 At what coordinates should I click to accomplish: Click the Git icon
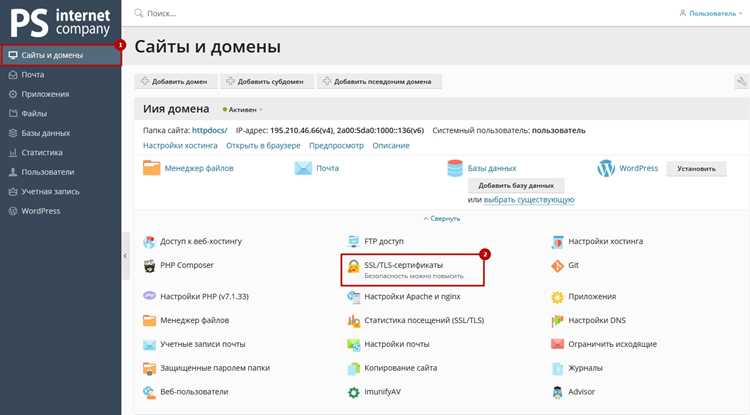coord(557,266)
